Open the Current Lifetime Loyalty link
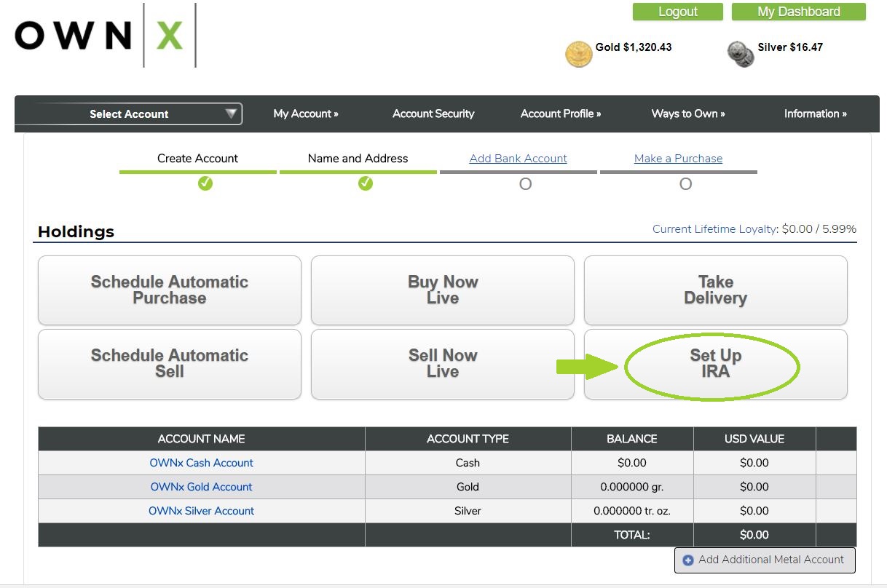The height and width of the screenshot is (588, 887). tap(714, 229)
